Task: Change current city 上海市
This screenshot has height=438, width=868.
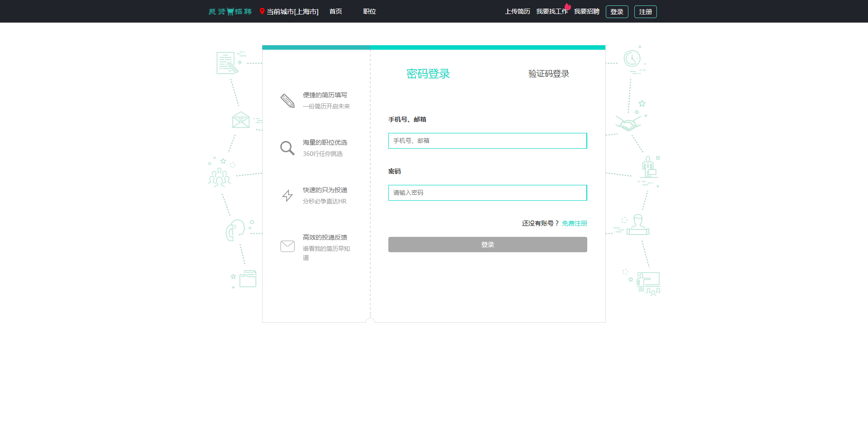Action: [x=292, y=12]
